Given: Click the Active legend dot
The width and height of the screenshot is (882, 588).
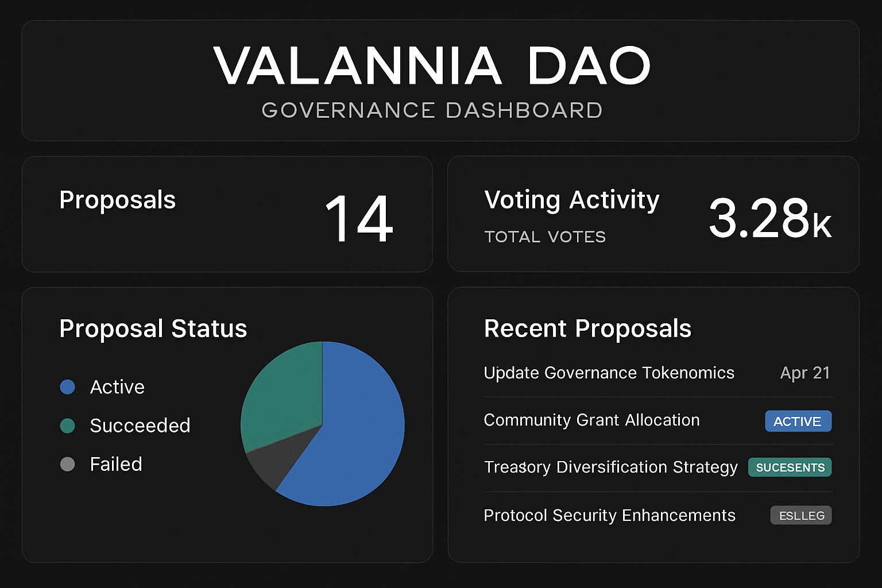Looking at the screenshot, I should click(x=67, y=386).
